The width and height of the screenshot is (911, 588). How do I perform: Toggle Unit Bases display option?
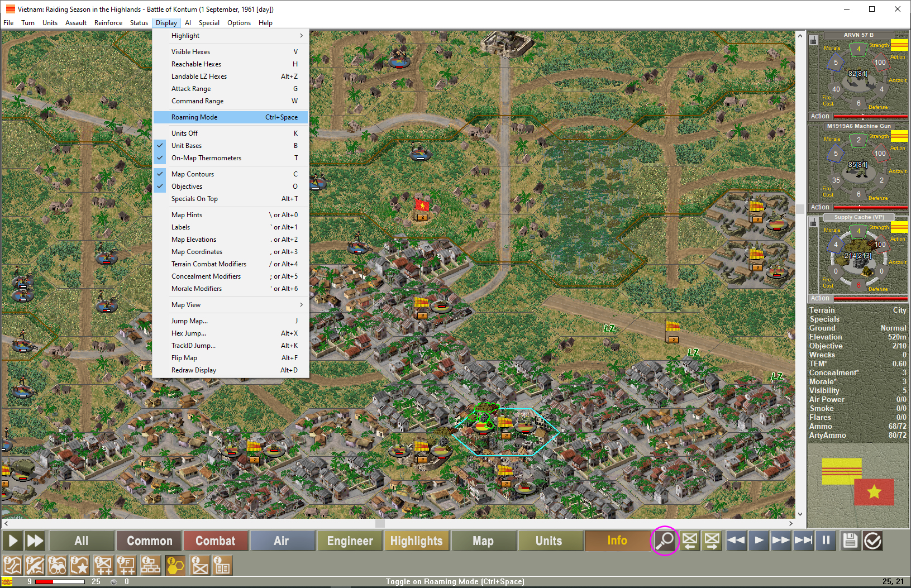pos(231,146)
